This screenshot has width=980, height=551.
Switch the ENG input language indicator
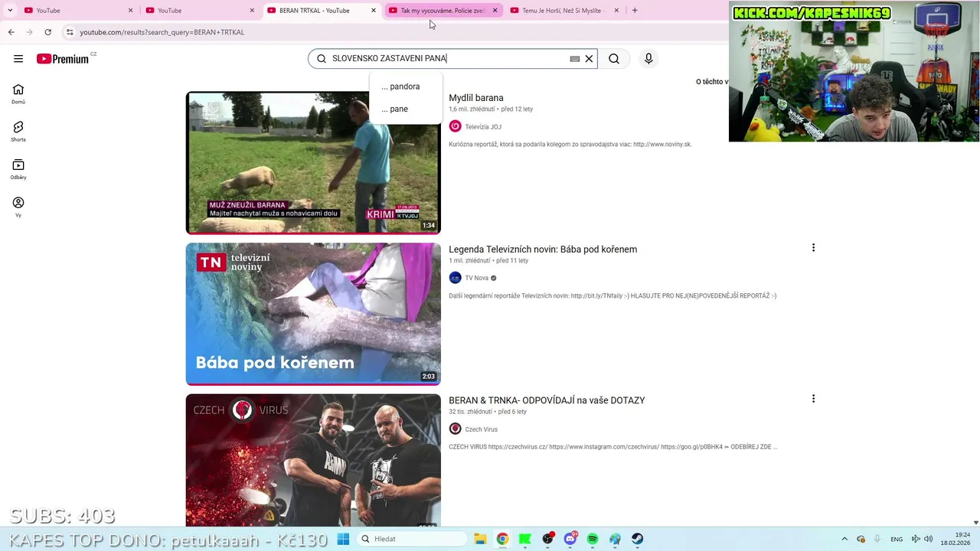pyautogui.click(x=897, y=539)
